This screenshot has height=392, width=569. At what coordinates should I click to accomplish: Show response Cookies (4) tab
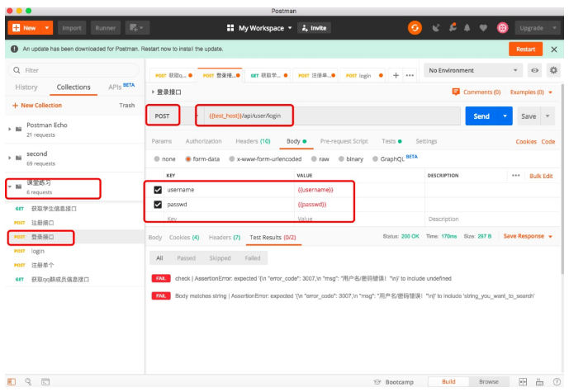pos(184,237)
